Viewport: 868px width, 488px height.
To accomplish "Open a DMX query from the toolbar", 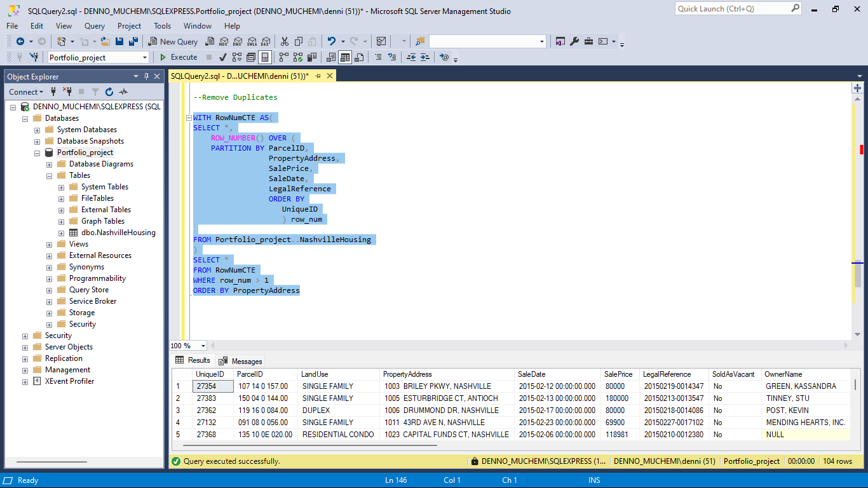I will pyautogui.click(x=237, y=41).
